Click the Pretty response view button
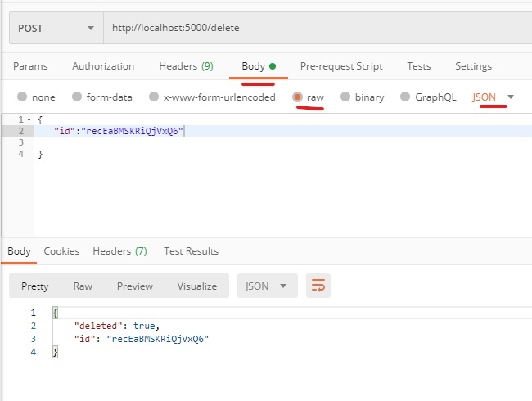The image size is (532, 401). coord(35,286)
